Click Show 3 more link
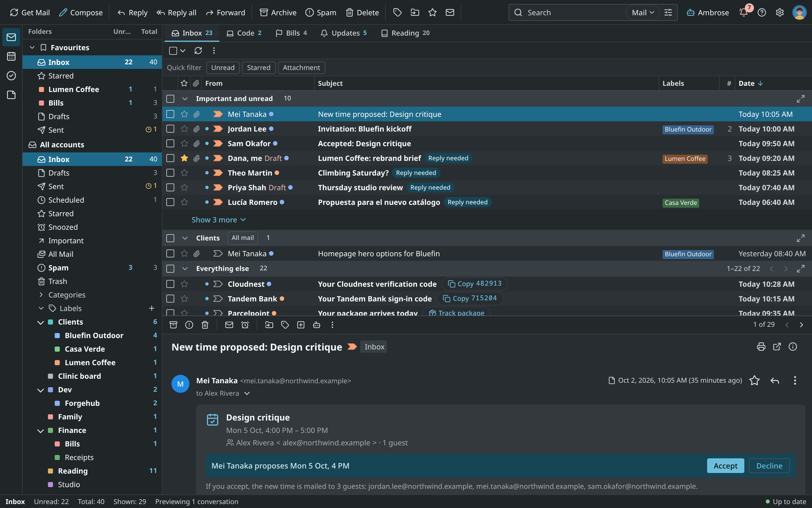Viewport: 812px width, 508px height. (219, 220)
